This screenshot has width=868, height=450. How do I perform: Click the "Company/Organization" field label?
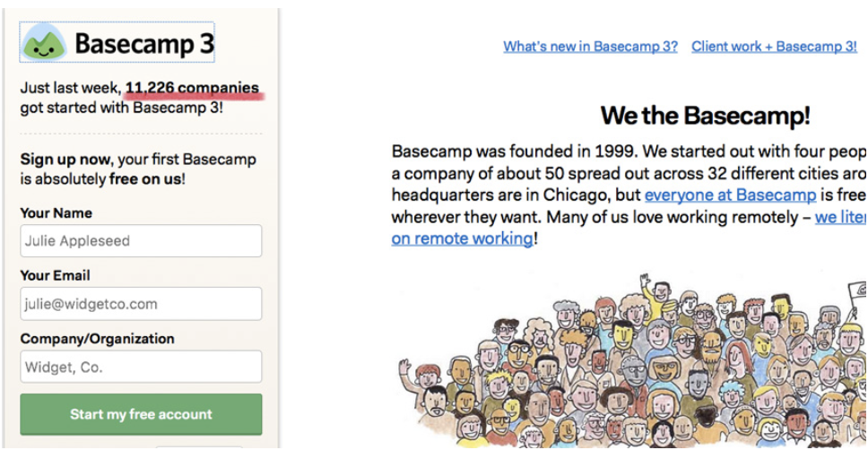pos(97,339)
